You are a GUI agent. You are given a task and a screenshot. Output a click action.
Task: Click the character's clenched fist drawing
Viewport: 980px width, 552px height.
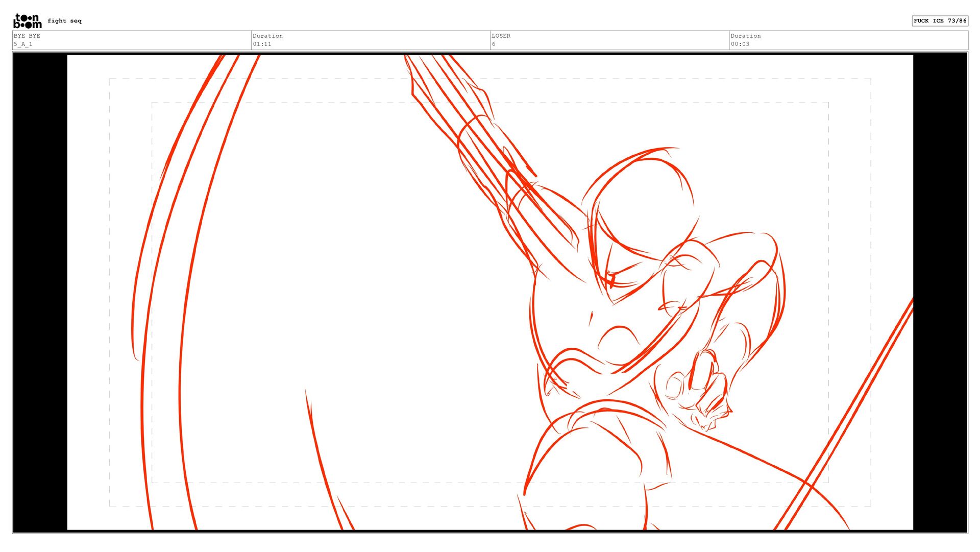pos(709,391)
